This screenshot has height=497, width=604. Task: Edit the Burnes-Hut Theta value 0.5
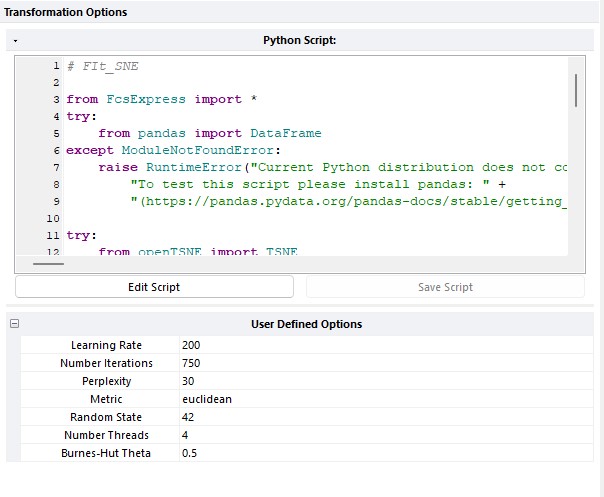[x=386, y=453]
